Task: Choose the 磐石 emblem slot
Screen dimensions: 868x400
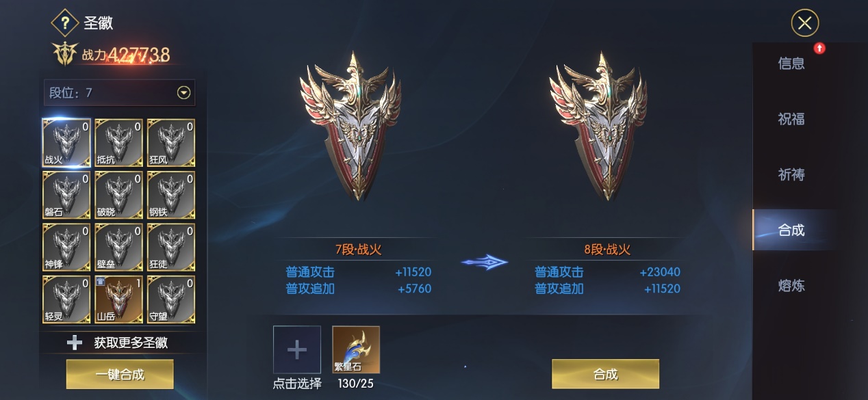Action: pos(66,196)
